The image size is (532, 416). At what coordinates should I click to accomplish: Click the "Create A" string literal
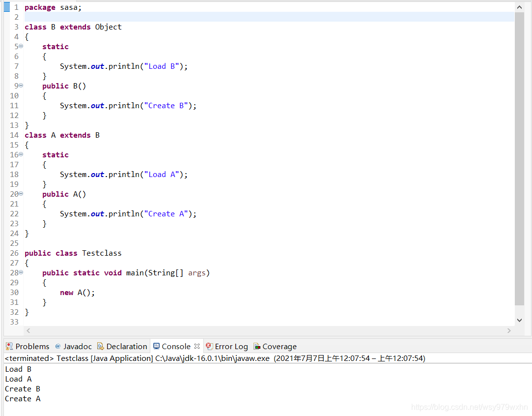(166, 214)
